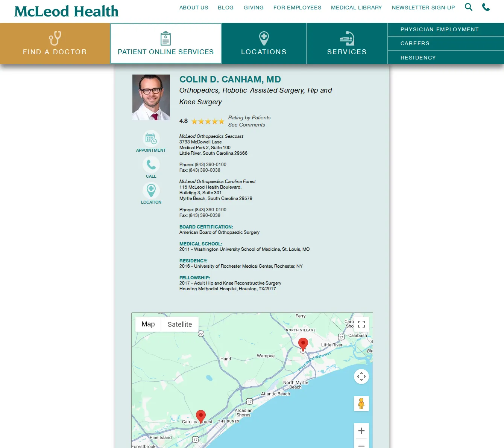Click the Appointment text label
This screenshot has width=504, height=448.
coord(151,150)
